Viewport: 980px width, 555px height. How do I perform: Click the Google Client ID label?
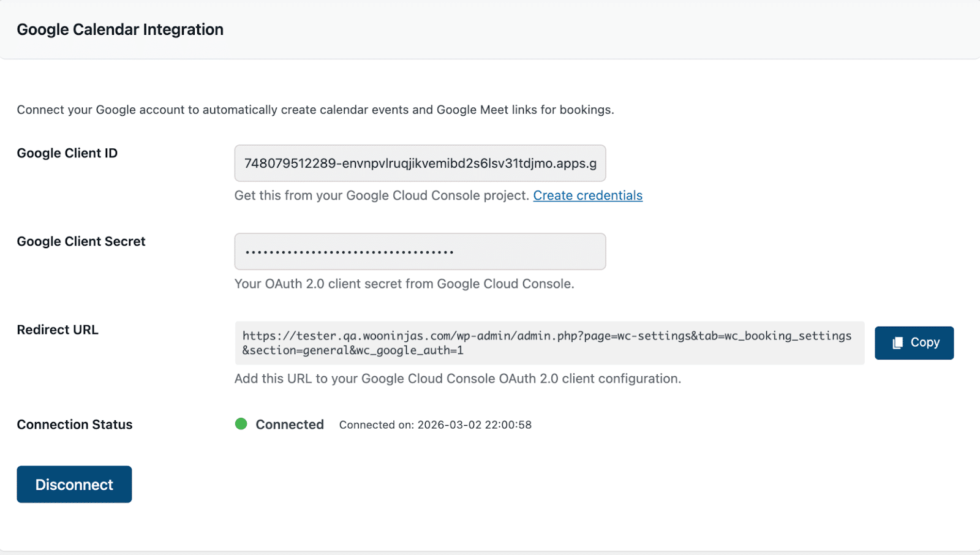tap(67, 153)
